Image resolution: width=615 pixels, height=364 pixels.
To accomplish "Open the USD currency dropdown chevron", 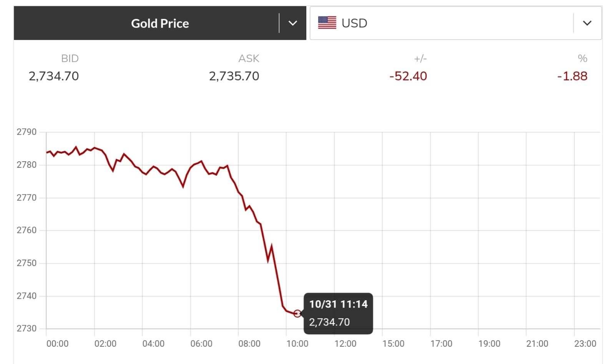I will pos(587,23).
